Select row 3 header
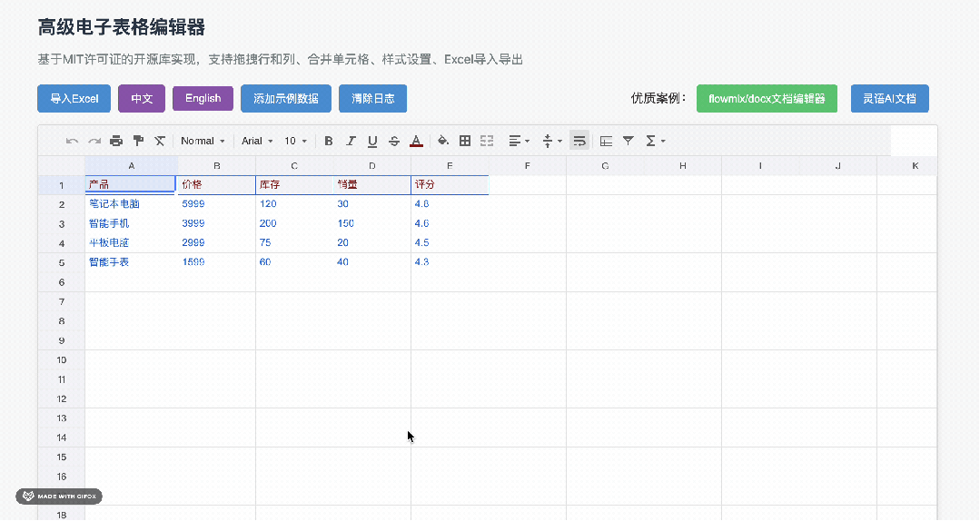The width and height of the screenshot is (980, 521). pyautogui.click(x=61, y=223)
